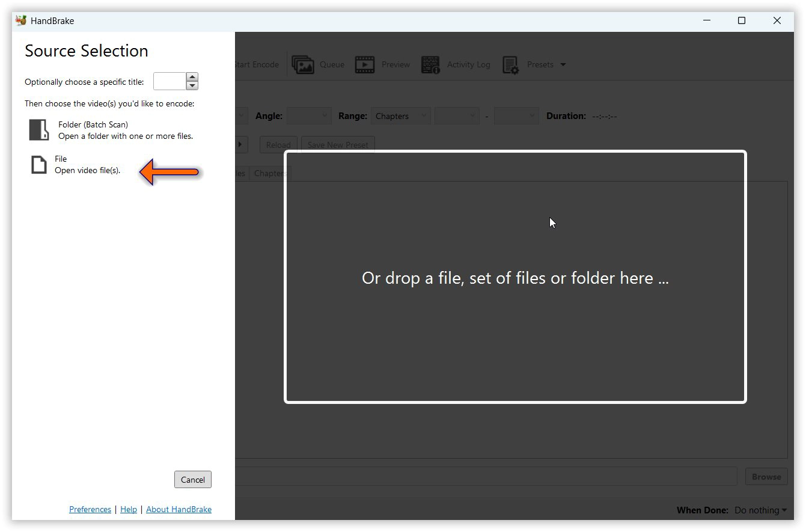The image size is (806, 532).
Task: Increase the specific title number
Action: 192,77
